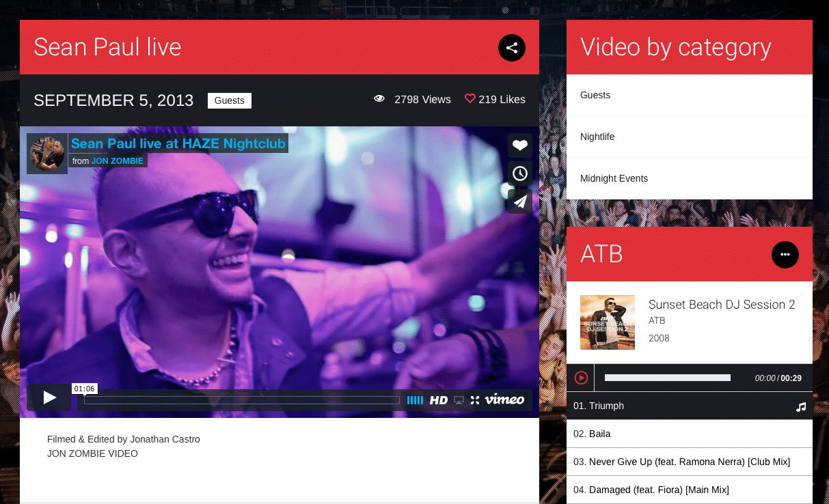Click the JON ZOMBIE VIDEO description text
Image resolution: width=829 pixels, height=504 pixels.
click(x=92, y=453)
